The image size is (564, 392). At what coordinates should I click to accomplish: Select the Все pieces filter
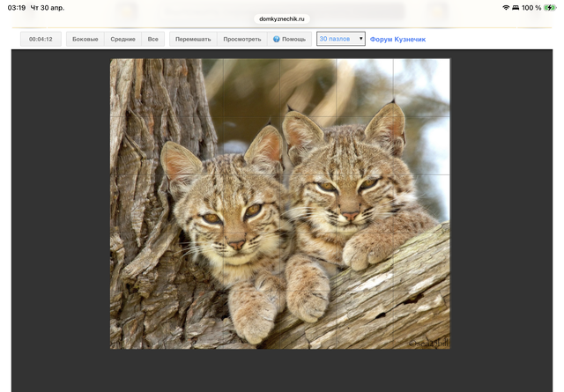(153, 40)
